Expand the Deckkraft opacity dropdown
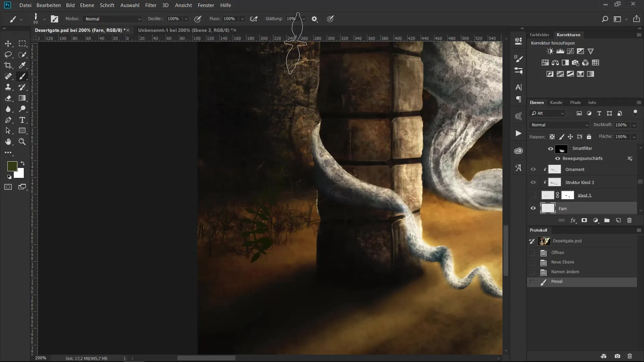 click(634, 125)
